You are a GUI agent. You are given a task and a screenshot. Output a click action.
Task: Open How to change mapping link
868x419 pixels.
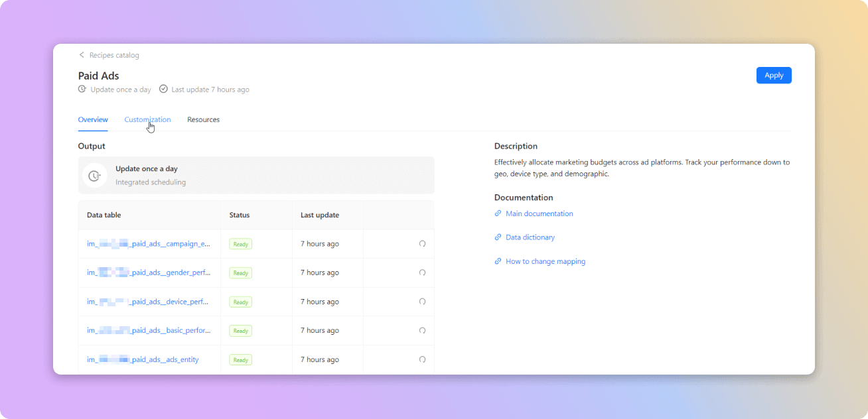click(545, 261)
